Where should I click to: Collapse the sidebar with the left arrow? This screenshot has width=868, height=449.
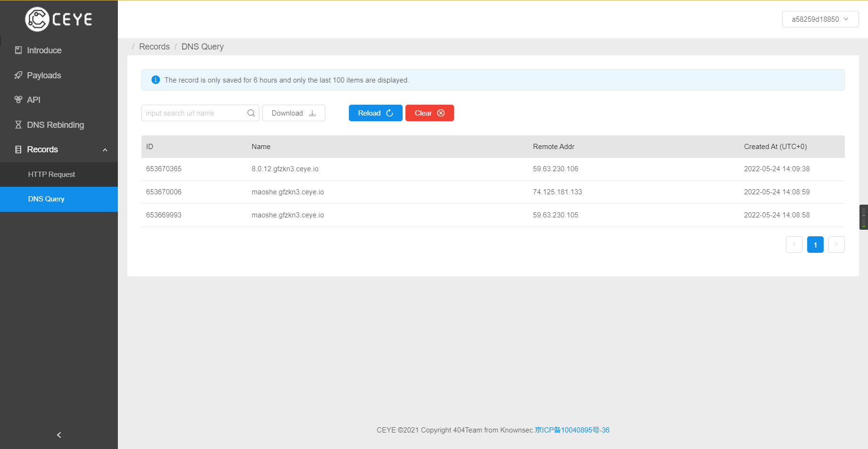click(x=59, y=435)
